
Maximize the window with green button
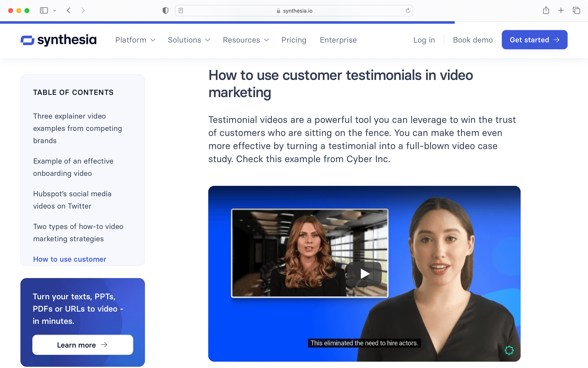click(x=27, y=10)
